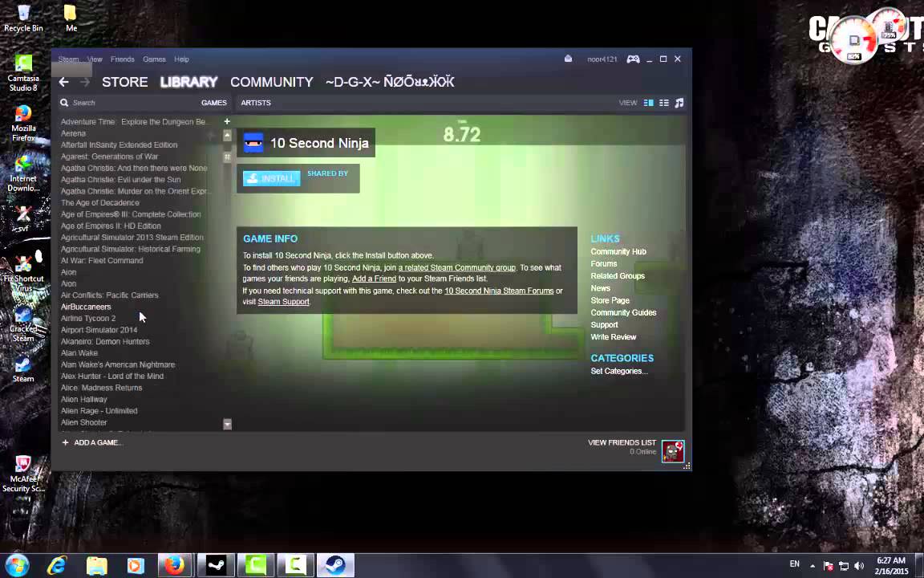This screenshot has width=924, height=578.
Task: Open the Friends menu
Action: 122,59
